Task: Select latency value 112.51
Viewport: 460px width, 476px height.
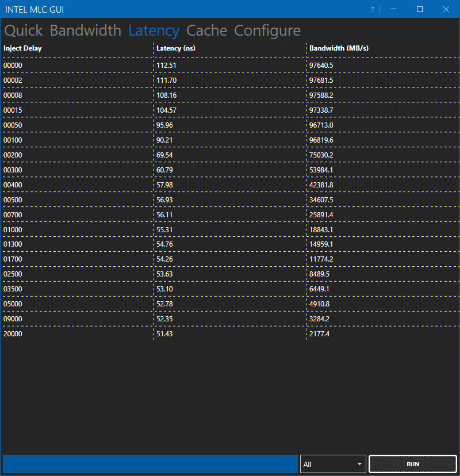Action: point(166,66)
